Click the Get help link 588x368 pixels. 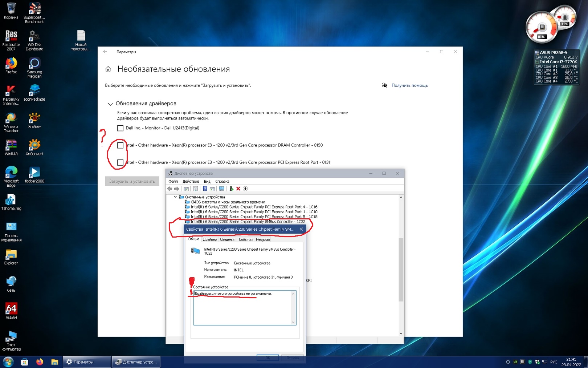(409, 85)
